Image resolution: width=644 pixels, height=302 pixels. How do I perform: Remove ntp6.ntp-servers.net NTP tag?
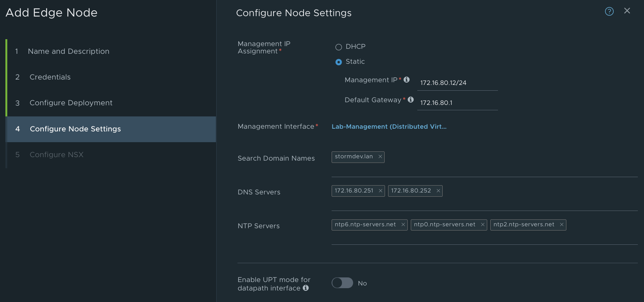[403, 225]
